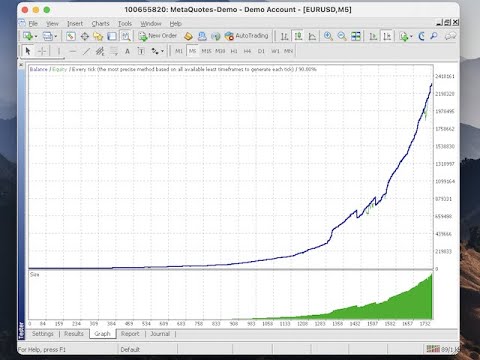Pick the Fibonacci Retracement tool
This screenshot has height=360, width=480.
click(114, 51)
